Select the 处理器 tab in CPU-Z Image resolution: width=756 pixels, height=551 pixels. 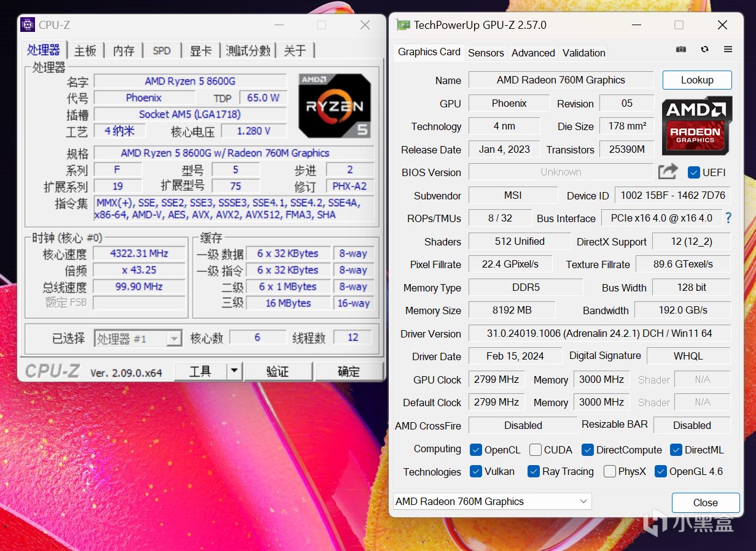[x=44, y=50]
